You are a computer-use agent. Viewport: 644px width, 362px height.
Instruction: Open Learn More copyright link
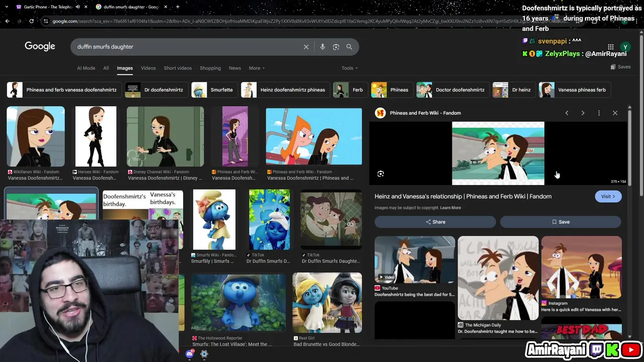click(x=450, y=208)
